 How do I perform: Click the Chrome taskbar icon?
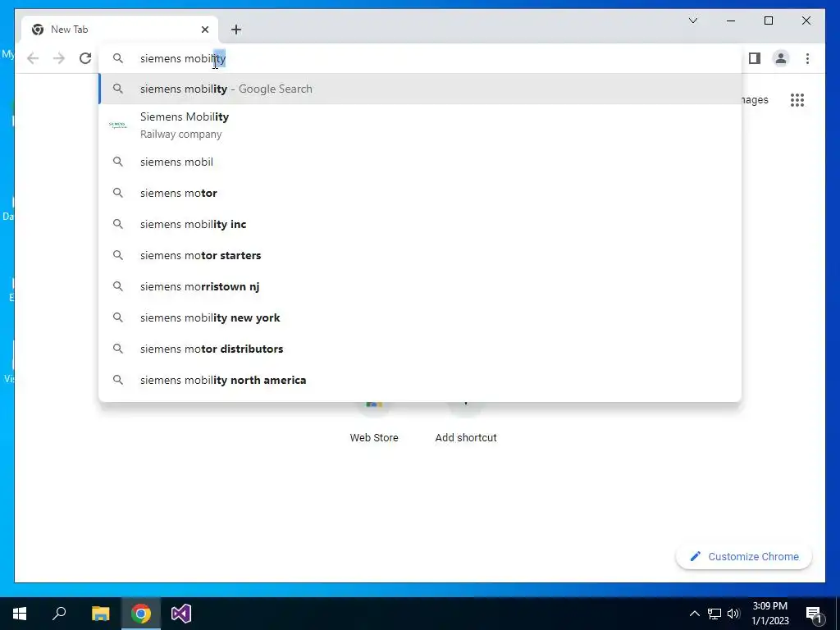pos(141,614)
